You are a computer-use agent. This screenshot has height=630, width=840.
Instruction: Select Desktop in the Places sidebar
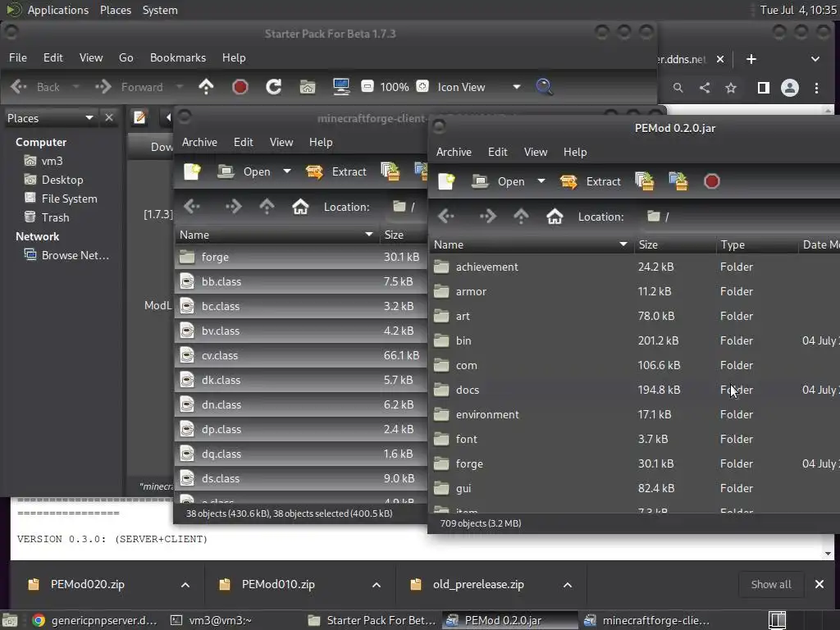(x=53, y=180)
